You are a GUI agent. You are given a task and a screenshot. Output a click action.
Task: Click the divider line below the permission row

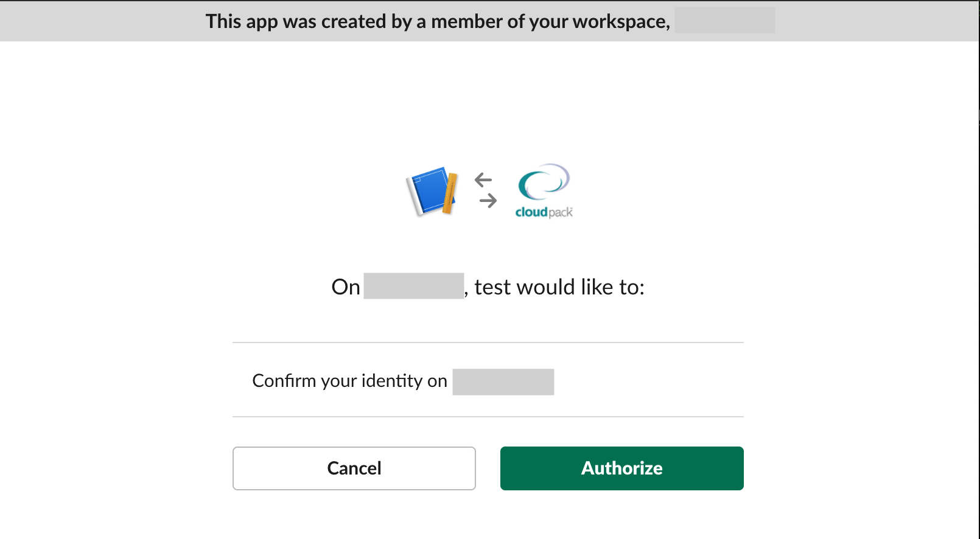[x=488, y=417]
